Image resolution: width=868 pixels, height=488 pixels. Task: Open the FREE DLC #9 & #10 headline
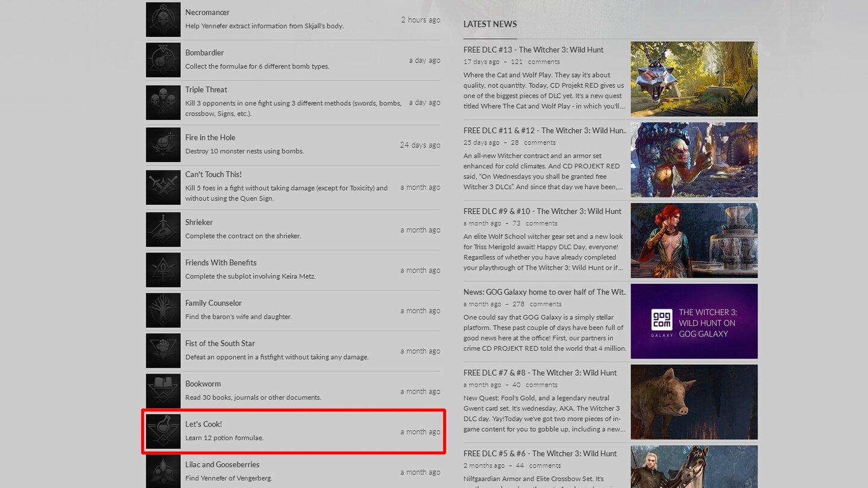pyautogui.click(x=542, y=211)
